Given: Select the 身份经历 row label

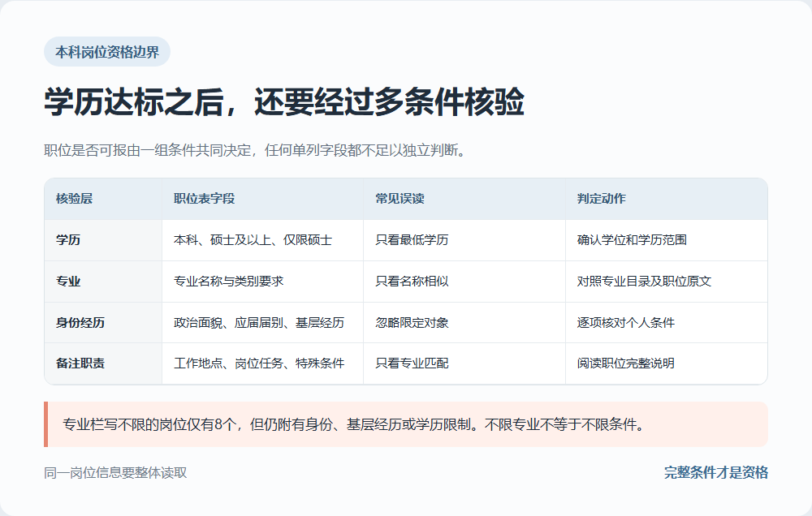Looking at the screenshot, I should 103,322.
